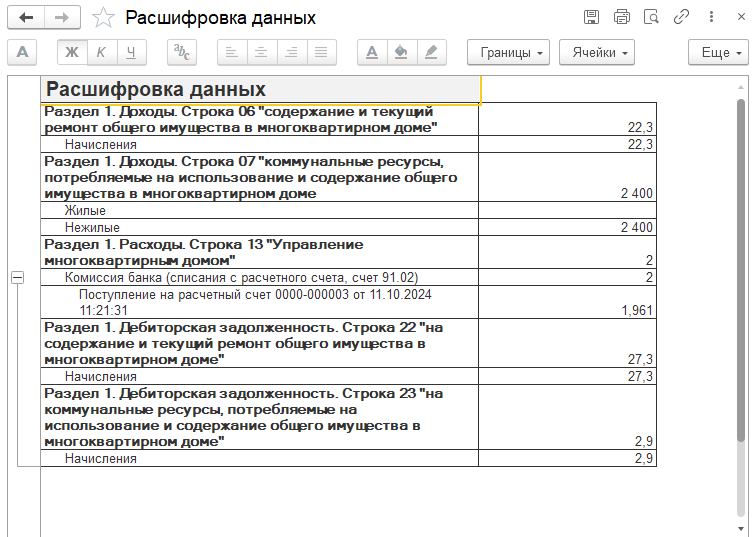The image size is (755, 537).
Task: Pick the text color
Action: point(372,53)
